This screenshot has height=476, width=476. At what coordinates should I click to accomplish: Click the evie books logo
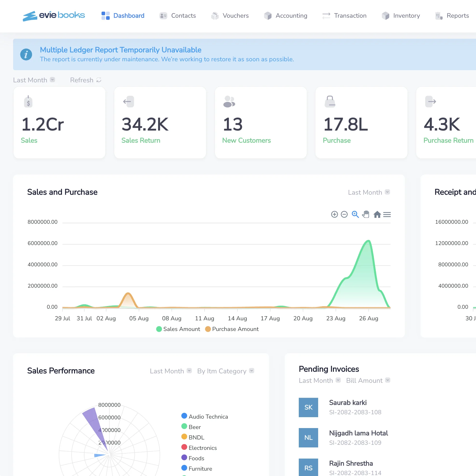(x=54, y=16)
